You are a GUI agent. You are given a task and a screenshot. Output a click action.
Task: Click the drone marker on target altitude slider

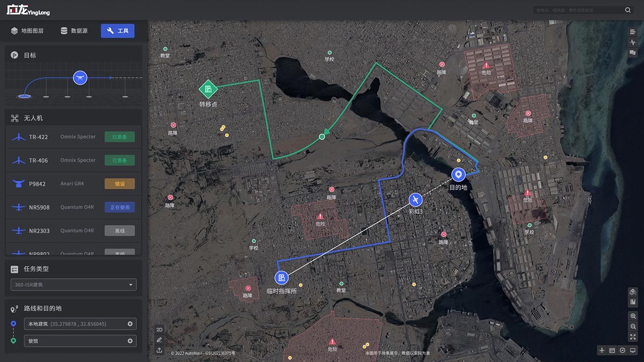pyautogui.click(x=80, y=78)
